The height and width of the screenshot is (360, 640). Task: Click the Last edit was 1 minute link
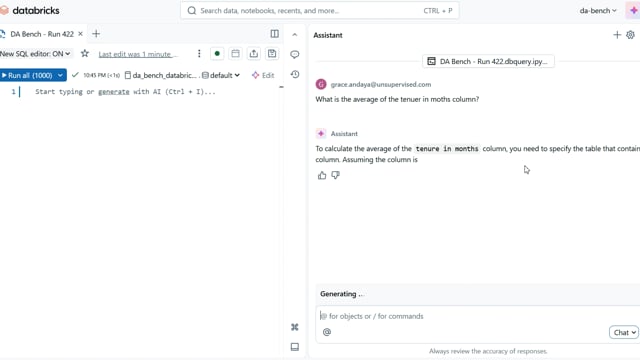(138, 54)
